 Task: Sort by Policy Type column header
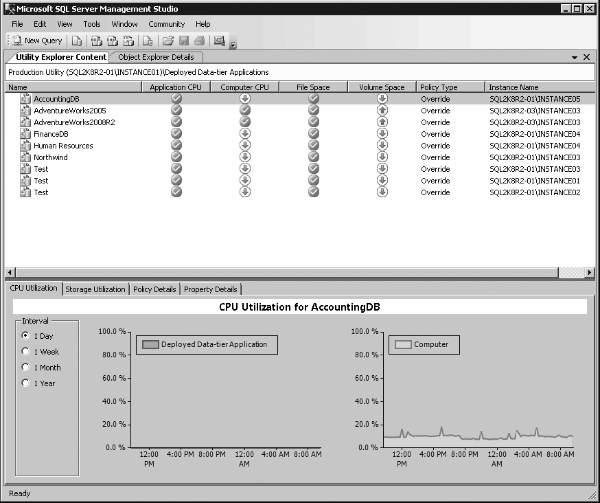point(450,87)
